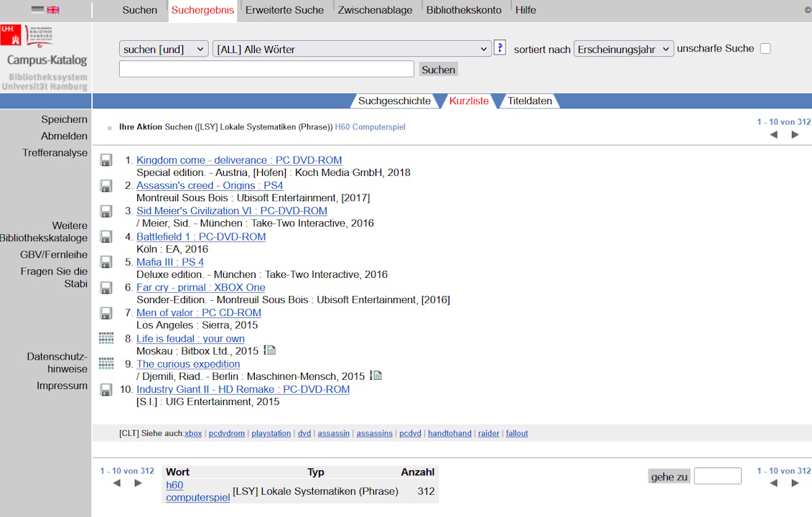Screen dimensions: 812x517
Task: Open the document info icon after Maschinen-Mensch, 2015
Action: point(376,376)
